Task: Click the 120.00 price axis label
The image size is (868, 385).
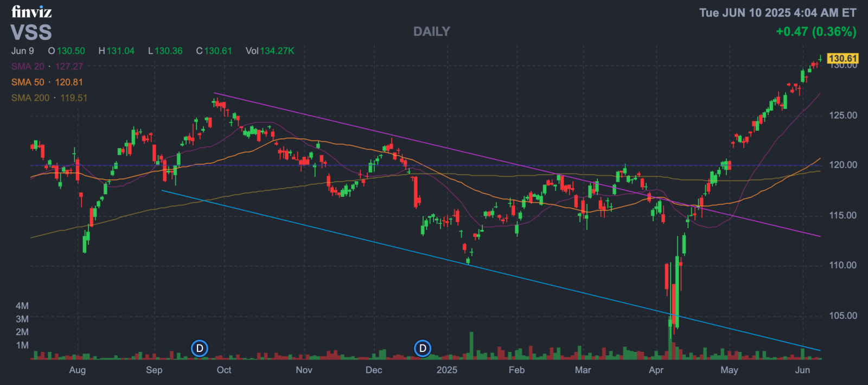Action: coord(843,165)
